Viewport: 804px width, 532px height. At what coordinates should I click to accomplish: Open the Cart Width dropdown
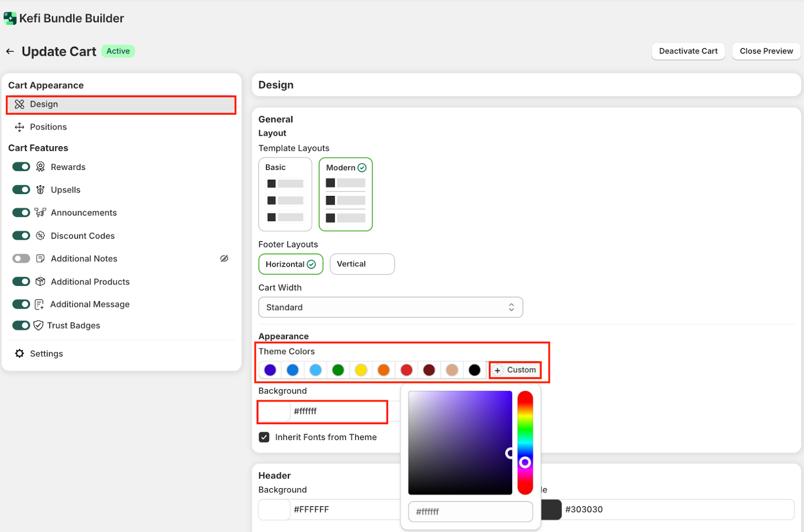coord(390,307)
